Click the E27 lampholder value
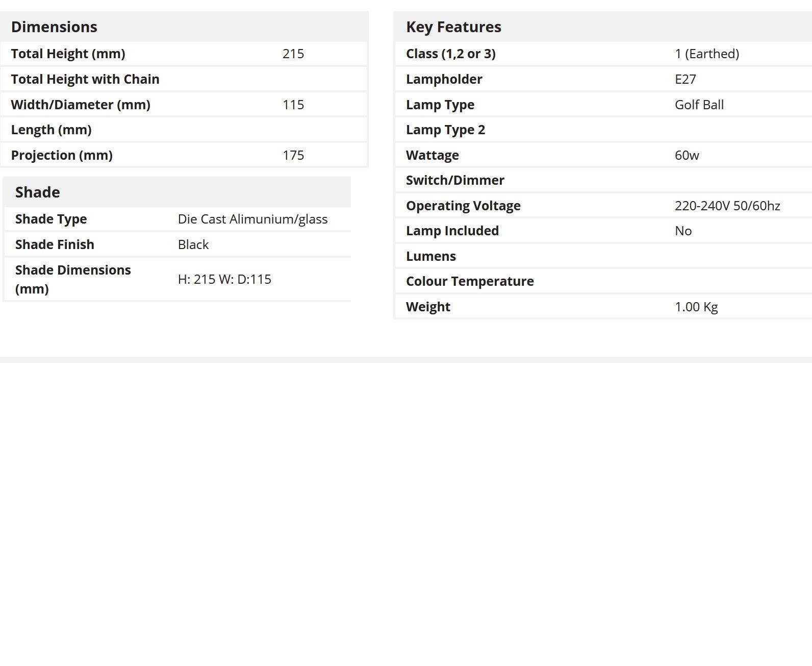The width and height of the screenshot is (812, 666). [686, 79]
